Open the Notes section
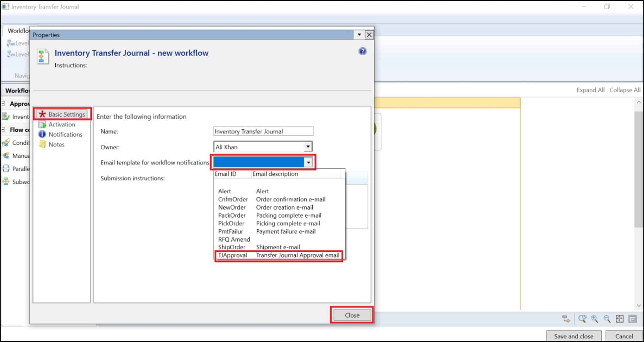 [x=56, y=144]
